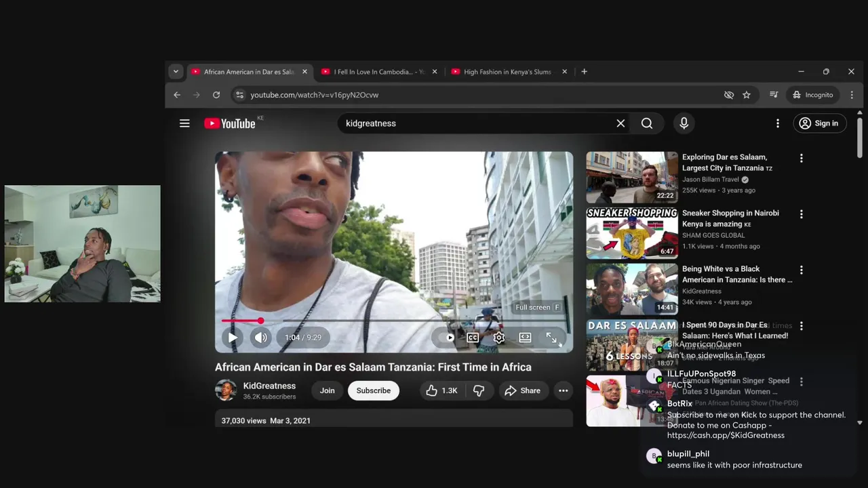
Task: Click the 37,030 views Mar 3, 2021 text
Action: click(x=266, y=421)
